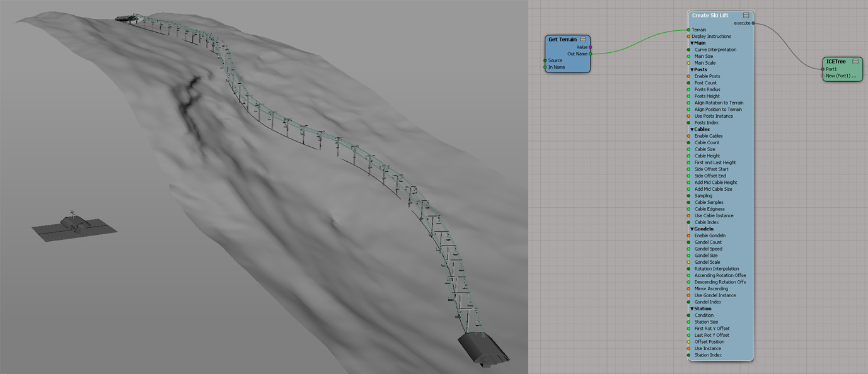Toggle the Enable Gondeln boolean port
Screen dimensions: 868x374
[x=688, y=235]
